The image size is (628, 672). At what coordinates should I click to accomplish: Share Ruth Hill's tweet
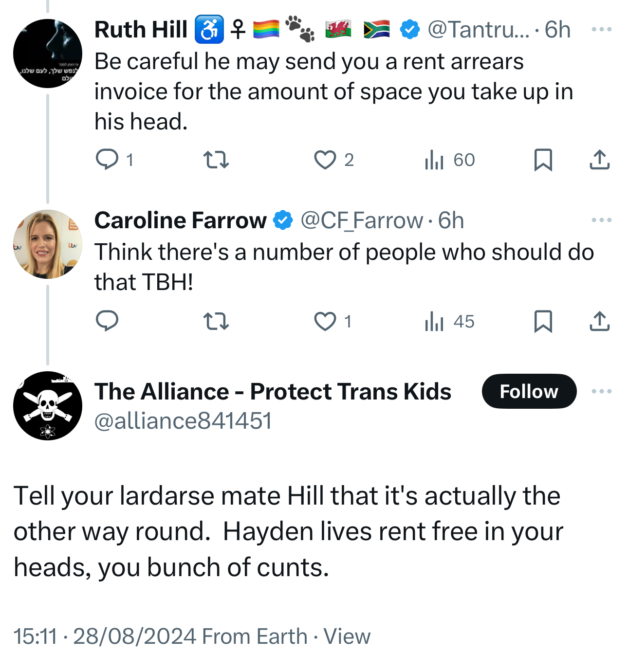599,160
